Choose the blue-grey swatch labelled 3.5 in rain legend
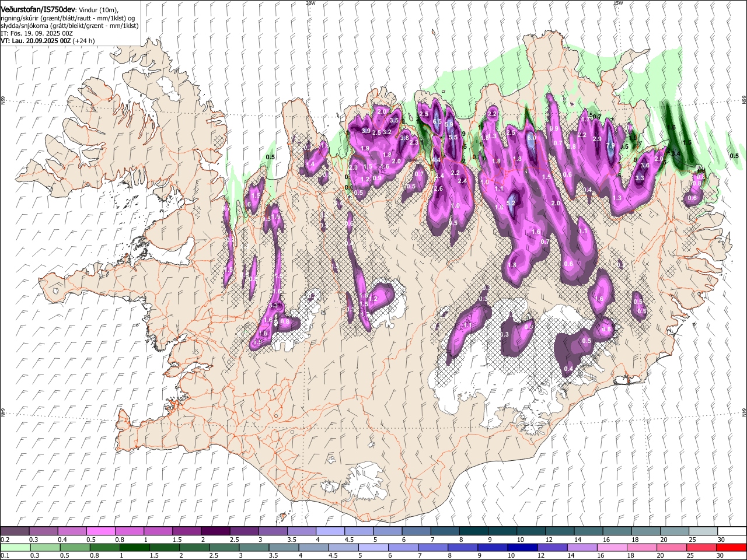The width and height of the screenshot is (747, 560). (284, 547)
